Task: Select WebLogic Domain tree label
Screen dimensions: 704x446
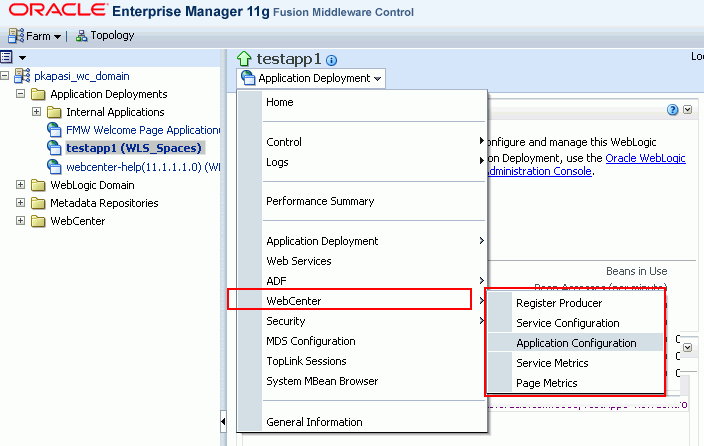Action: (x=92, y=185)
